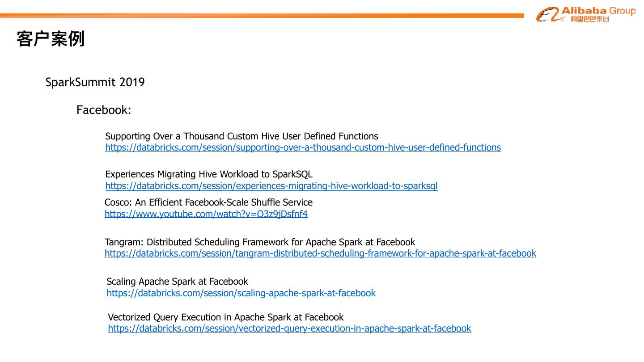This screenshot has height=362, width=644.
Task: Open the experiences migrating Hive workload link
Action: [x=271, y=186]
